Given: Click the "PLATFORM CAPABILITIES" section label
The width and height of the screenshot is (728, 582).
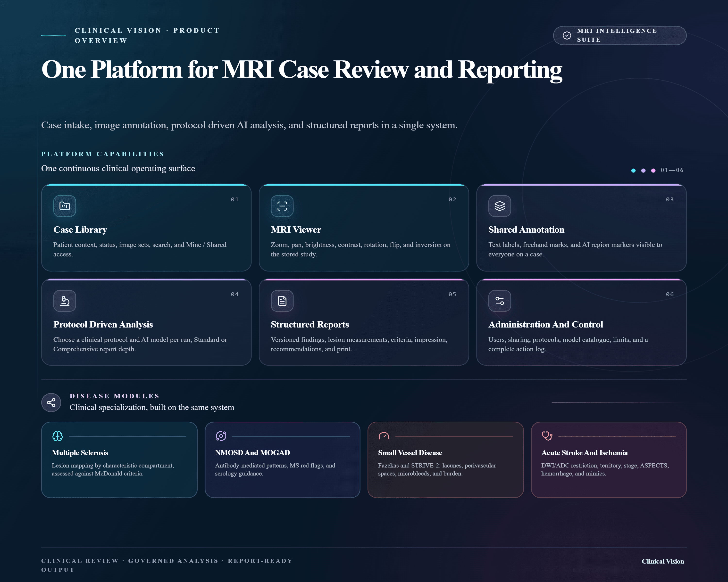Looking at the screenshot, I should pos(103,154).
